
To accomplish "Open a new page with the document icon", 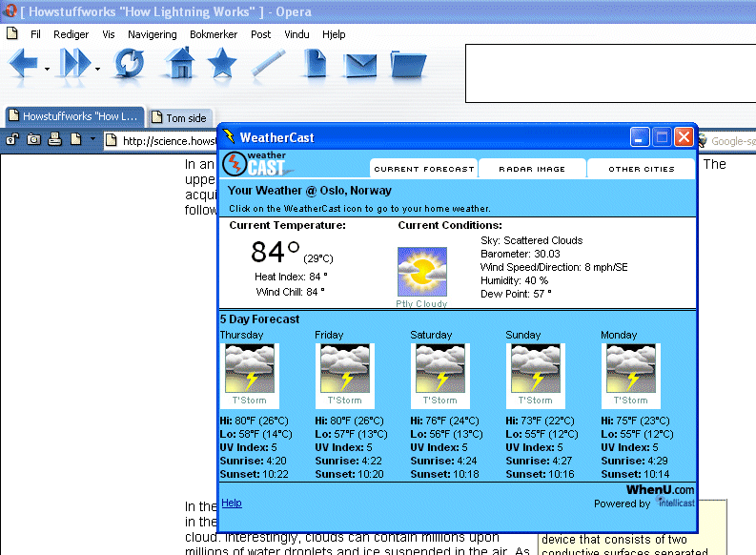I will coord(315,63).
